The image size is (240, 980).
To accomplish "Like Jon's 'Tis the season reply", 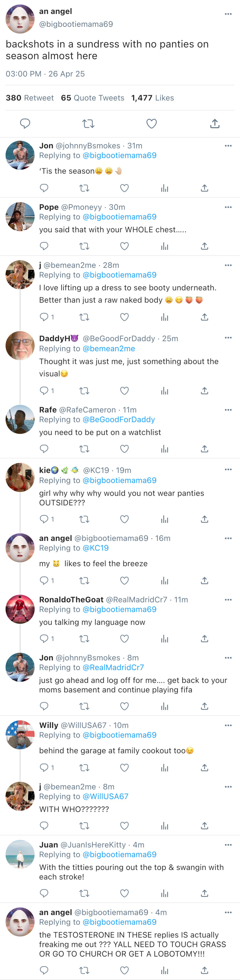I will click(x=124, y=188).
